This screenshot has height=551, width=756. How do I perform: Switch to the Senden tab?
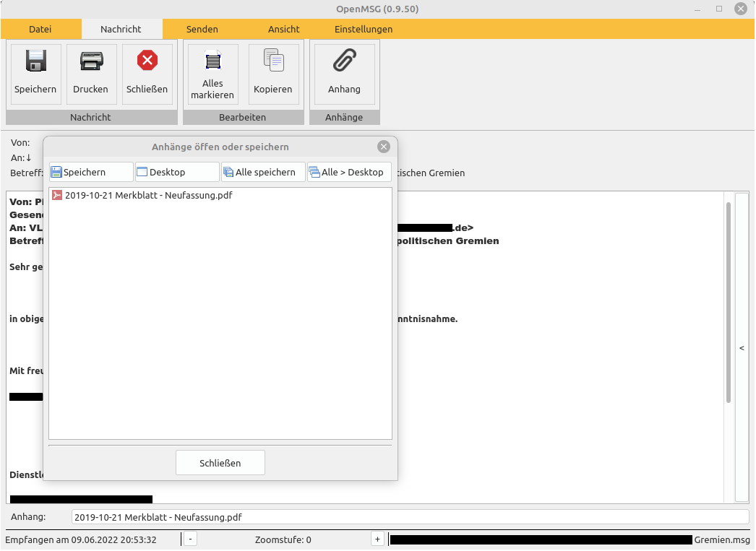pos(202,30)
